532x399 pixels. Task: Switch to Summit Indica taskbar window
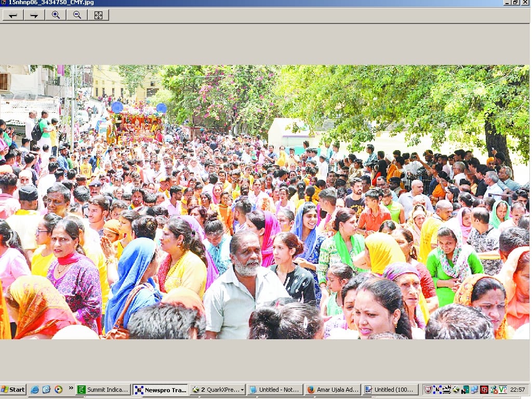point(103,390)
